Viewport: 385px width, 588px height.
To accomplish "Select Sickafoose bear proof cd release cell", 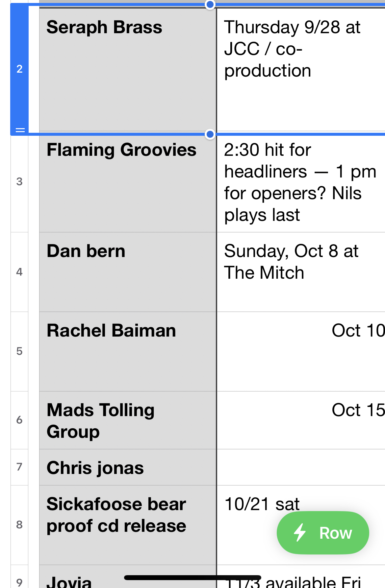I will point(128,525).
